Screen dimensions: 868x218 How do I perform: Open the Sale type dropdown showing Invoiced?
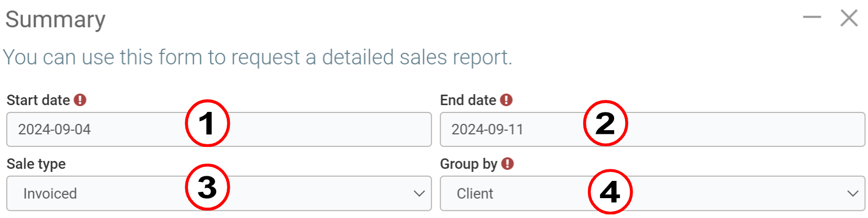[105, 193]
